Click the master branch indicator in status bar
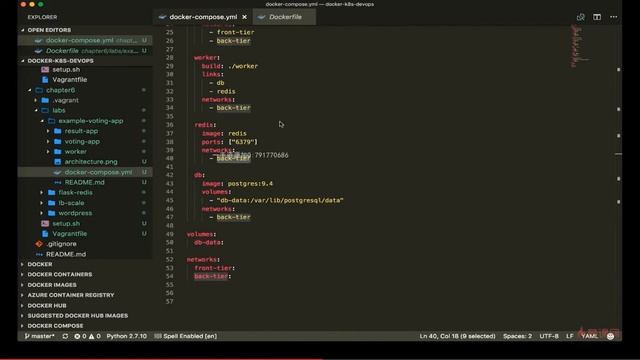The width and height of the screenshot is (640, 360). pyautogui.click(x=40, y=336)
